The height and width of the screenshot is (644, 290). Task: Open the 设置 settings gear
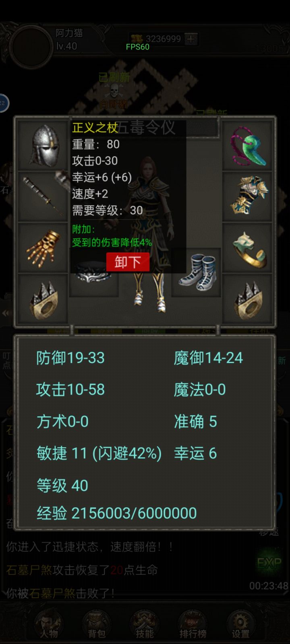[240, 624]
